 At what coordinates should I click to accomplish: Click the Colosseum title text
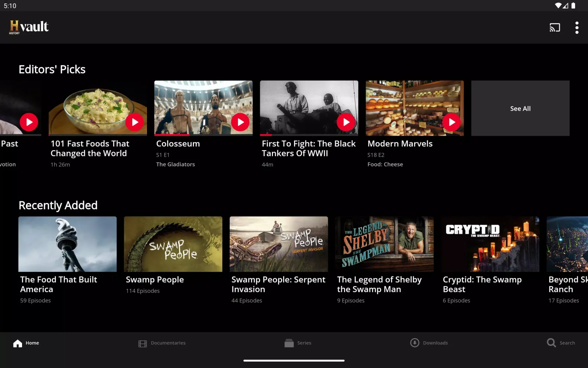[178, 144]
